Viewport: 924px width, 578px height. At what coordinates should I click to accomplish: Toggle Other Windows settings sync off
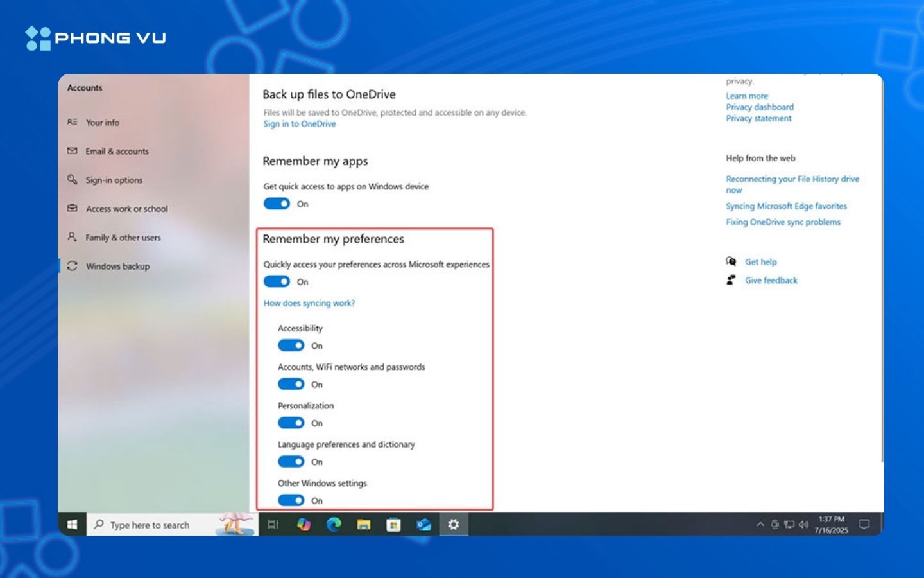pos(291,500)
